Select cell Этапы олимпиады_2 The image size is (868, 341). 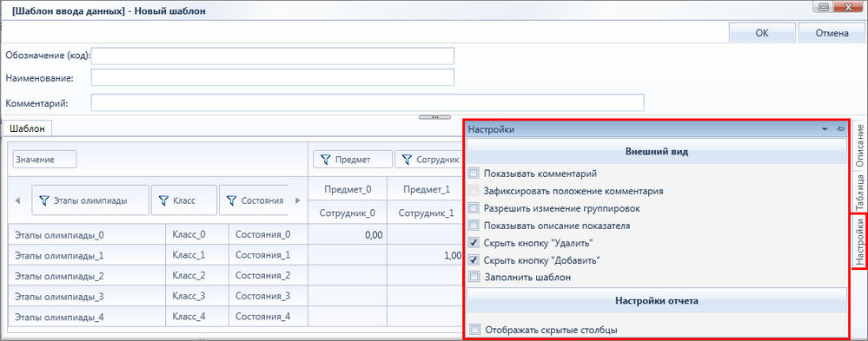point(87,276)
